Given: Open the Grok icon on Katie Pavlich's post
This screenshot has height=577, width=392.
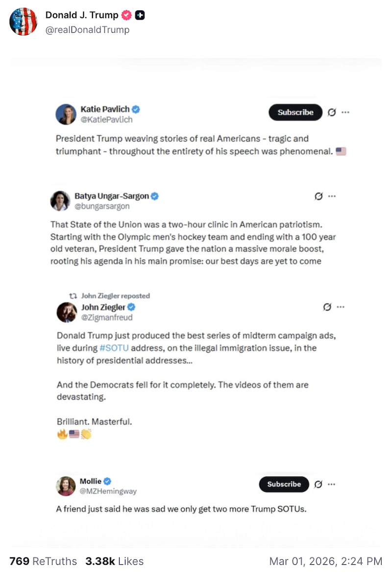Looking at the screenshot, I should click(331, 112).
